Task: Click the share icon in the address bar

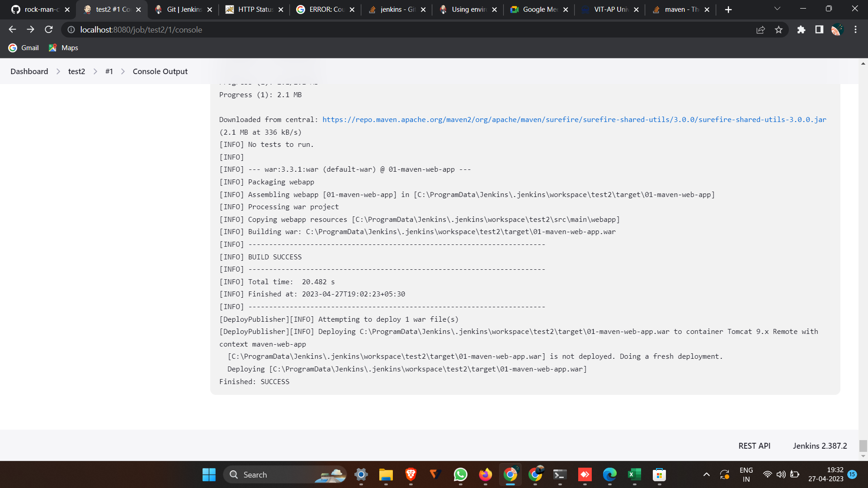Action: 761,29
